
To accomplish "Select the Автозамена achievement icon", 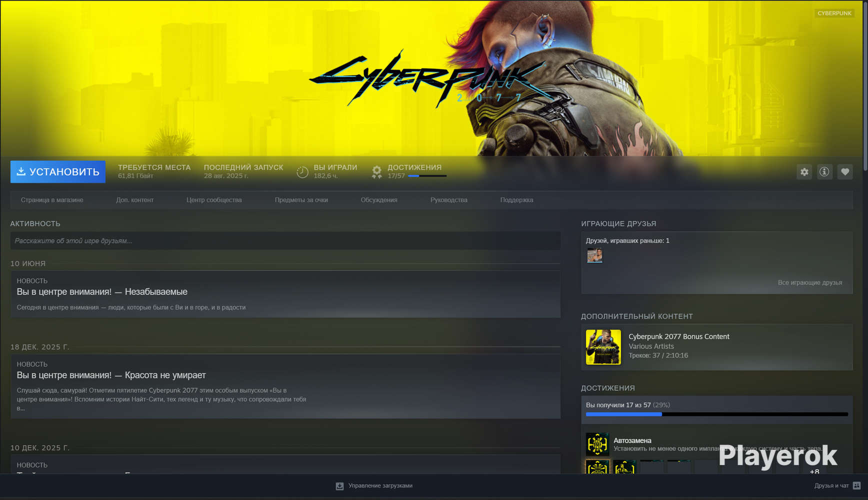I will pos(597,444).
